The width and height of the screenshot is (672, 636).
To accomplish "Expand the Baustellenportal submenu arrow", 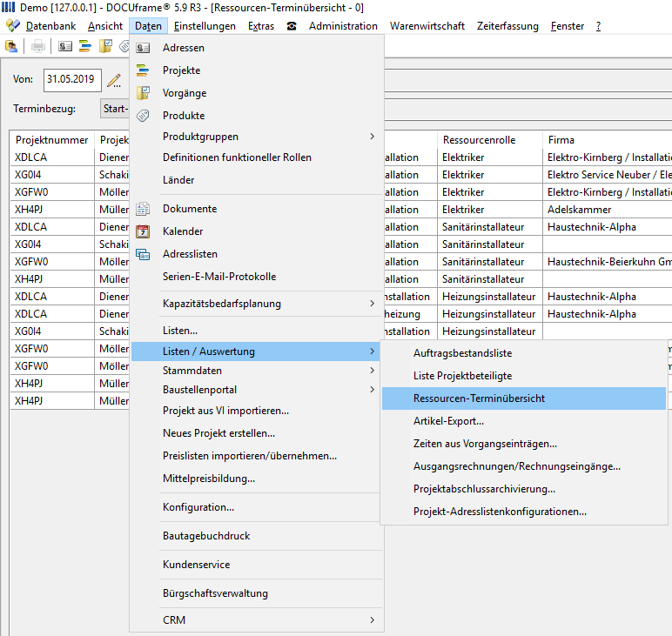I will 372,390.
